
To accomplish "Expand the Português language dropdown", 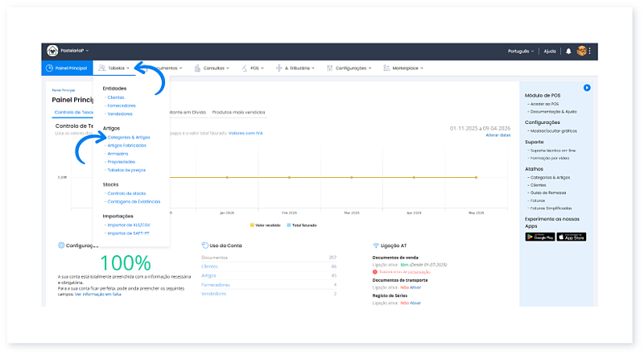I will click(x=521, y=51).
